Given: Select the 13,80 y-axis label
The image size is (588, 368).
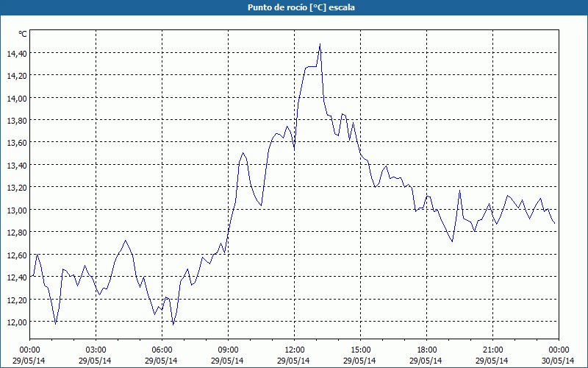Looking at the screenshot, I should 17,121.
